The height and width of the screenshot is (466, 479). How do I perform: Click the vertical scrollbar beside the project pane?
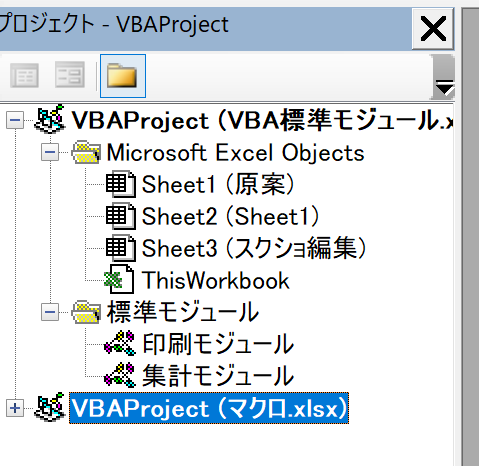coord(470,237)
